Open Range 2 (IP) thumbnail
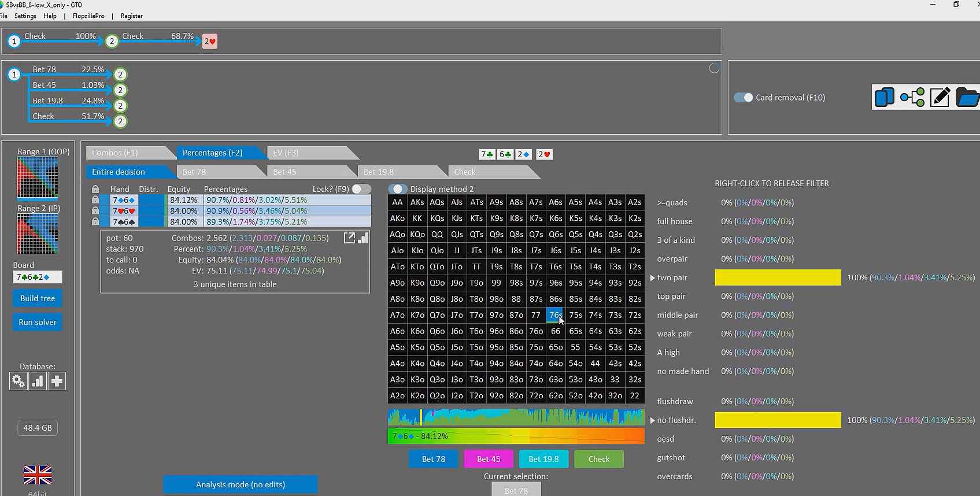This screenshot has height=496, width=980. coord(38,234)
